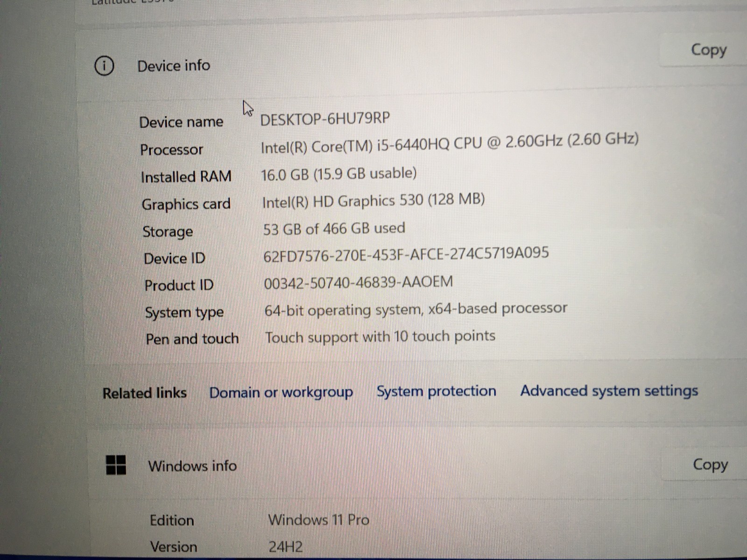Viewport: 747px width, 560px height.
Task: Click the Windows logo icon beside Windows info
Action: pos(116,465)
